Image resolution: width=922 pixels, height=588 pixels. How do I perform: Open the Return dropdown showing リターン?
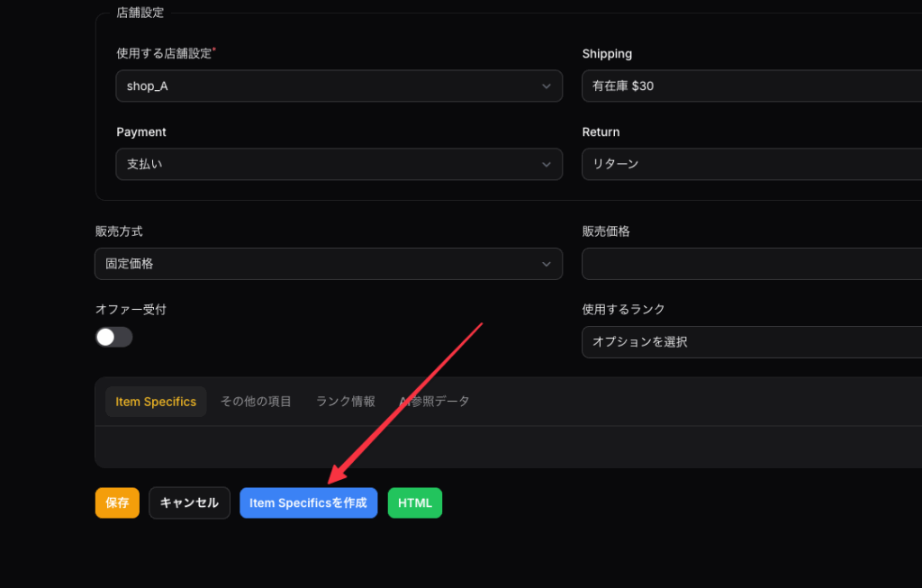(x=751, y=165)
